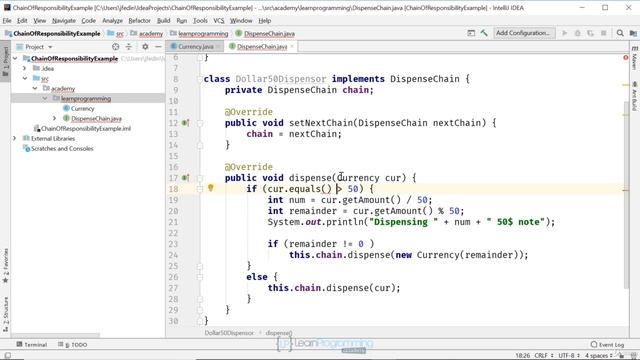Select Scratches and Consoles item
Viewport: 640px width, 360px height.
pyautogui.click(x=62, y=149)
